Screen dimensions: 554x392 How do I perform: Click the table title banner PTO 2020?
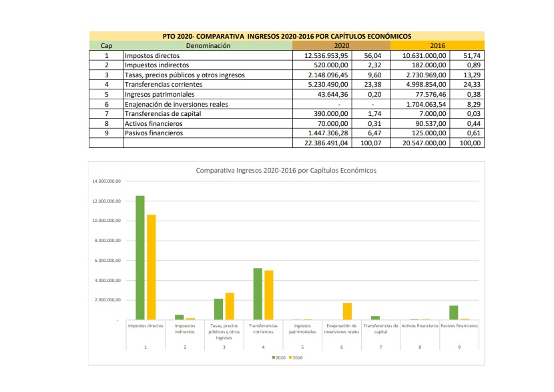click(286, 36)
